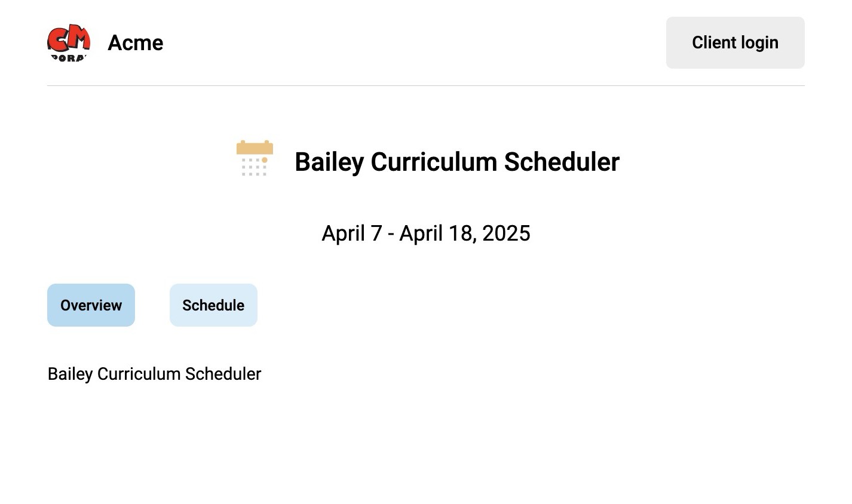Open the Client login button
This screenshot has width=852, height=504.
(x=735, y=42)
